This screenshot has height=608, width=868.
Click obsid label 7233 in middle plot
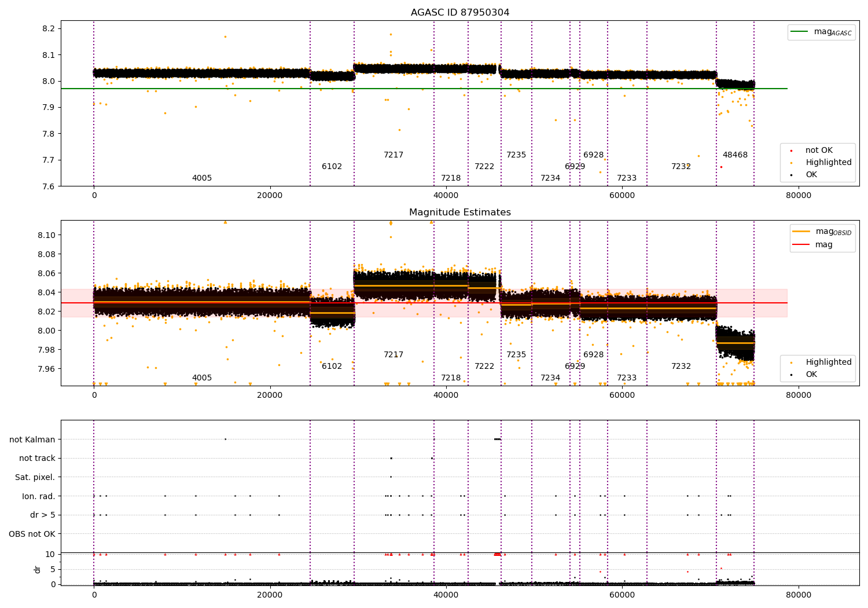pos(627,378)
